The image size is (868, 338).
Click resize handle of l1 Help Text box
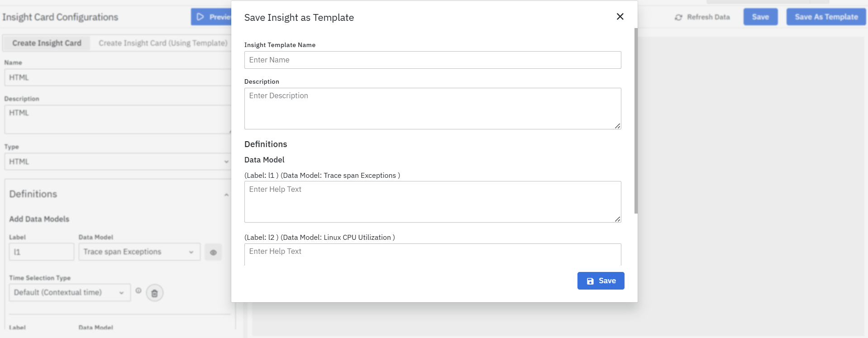pos(617,219)
